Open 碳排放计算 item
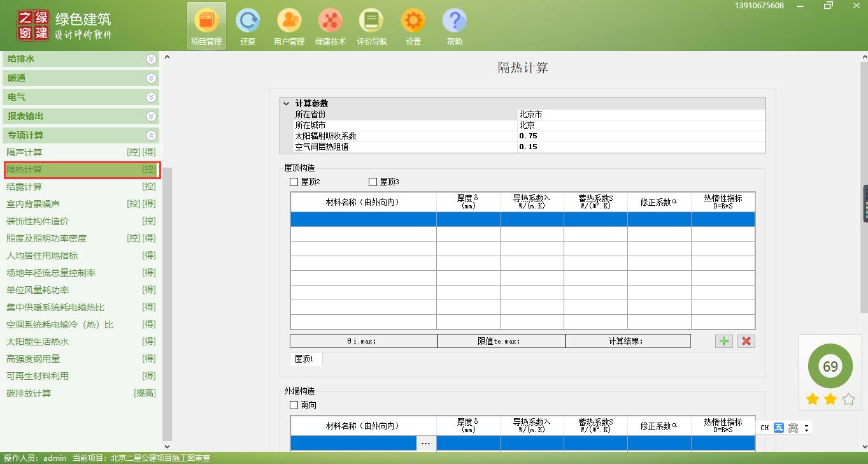 pyautogui.click(x=80, y=393)
